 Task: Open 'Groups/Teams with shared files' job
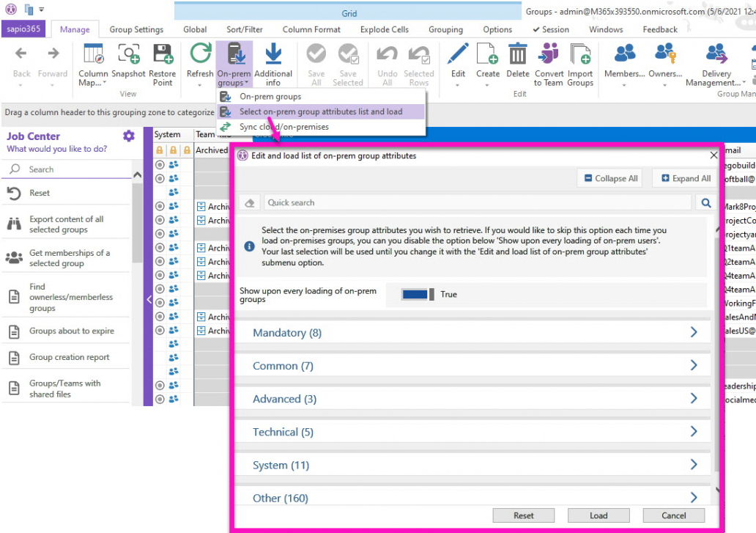(x=67, y=389)
